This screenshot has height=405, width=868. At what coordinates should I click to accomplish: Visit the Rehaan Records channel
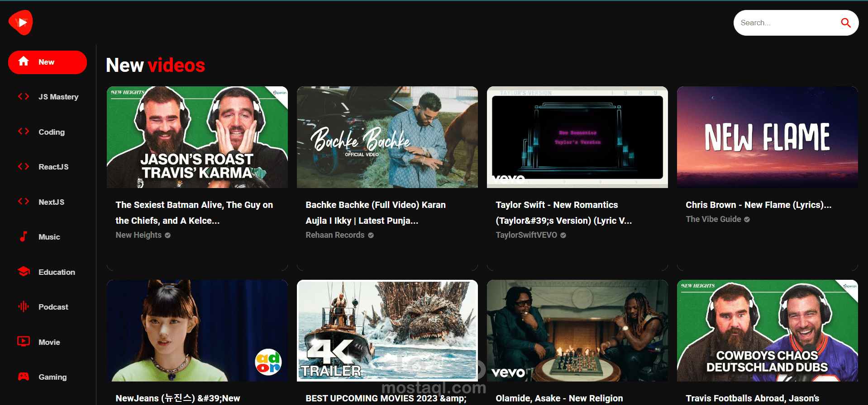coord(335,235)
